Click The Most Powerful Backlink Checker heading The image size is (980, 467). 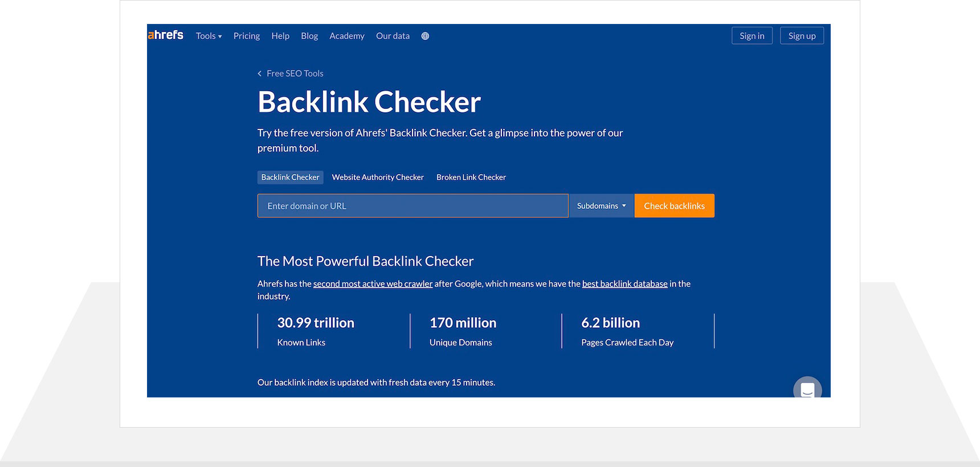pyautogui.click(x=365, y=261)
